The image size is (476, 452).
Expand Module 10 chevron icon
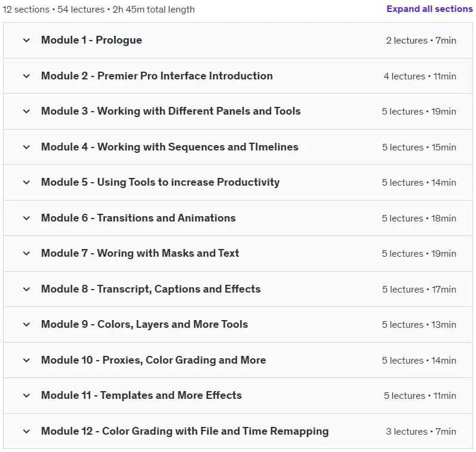pos(26,360)
